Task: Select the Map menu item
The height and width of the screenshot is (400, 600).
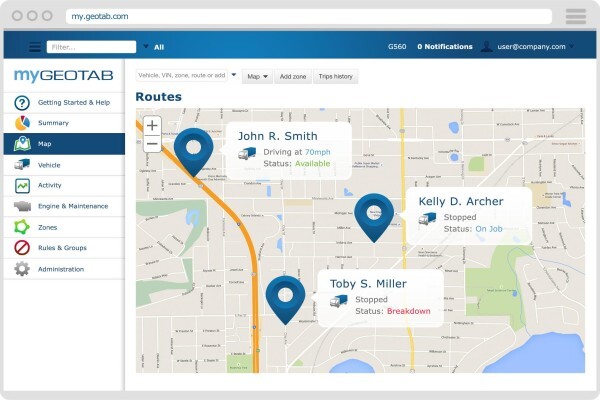Action: click(x=64, y=144)
